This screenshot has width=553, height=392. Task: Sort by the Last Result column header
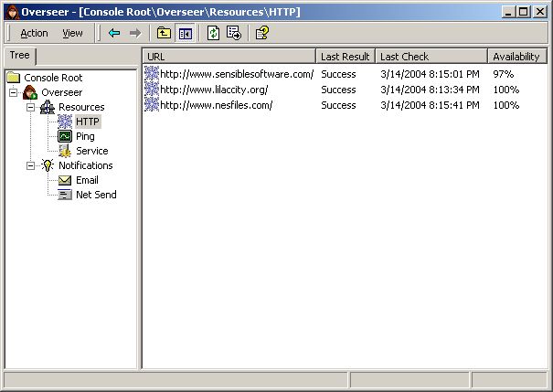click(x=346, y=57)
